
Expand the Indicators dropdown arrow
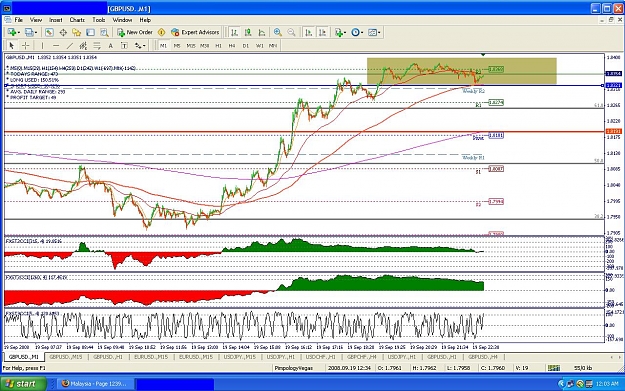345,33
